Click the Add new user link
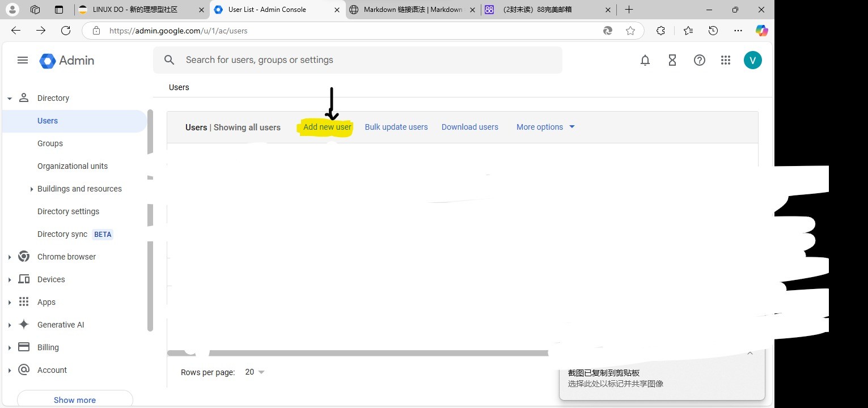The width and height of the screenshot is (868, 408). pos(327,127)
